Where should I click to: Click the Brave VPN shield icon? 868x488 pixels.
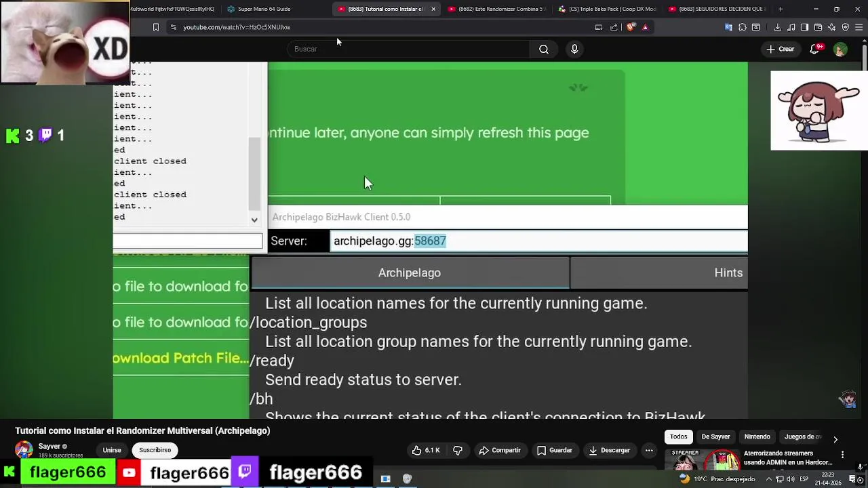[x=845, y=27]
